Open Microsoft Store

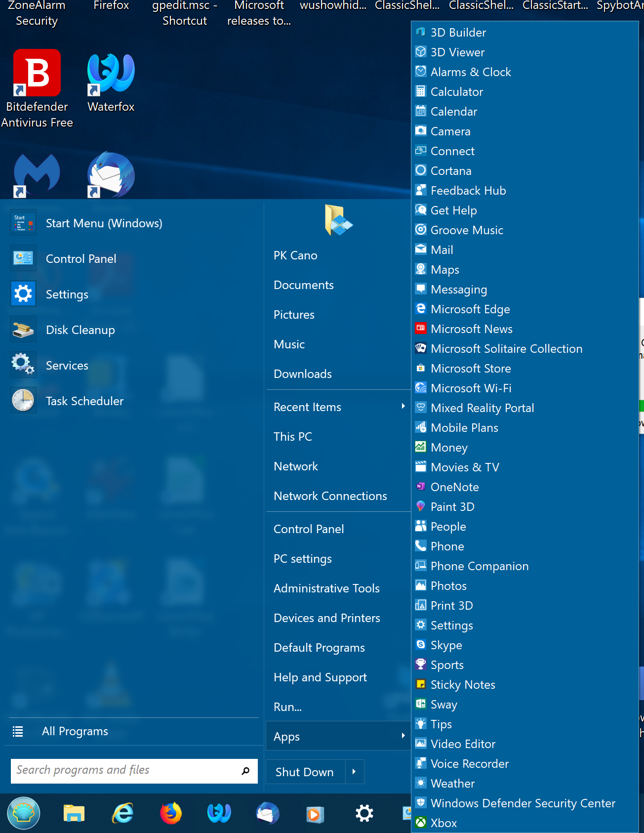(525, 369)
